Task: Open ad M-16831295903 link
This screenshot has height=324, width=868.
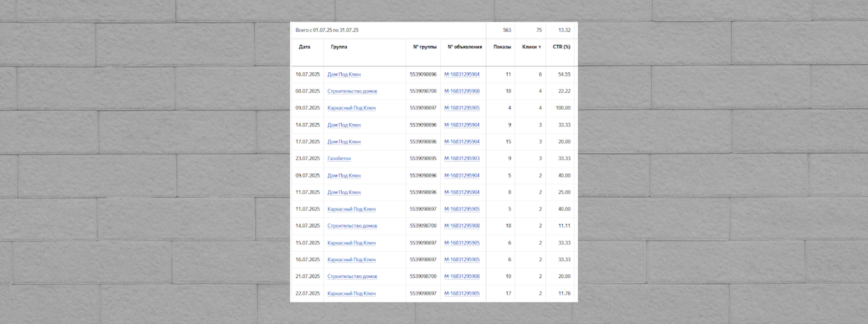Action: coord(462,159)
